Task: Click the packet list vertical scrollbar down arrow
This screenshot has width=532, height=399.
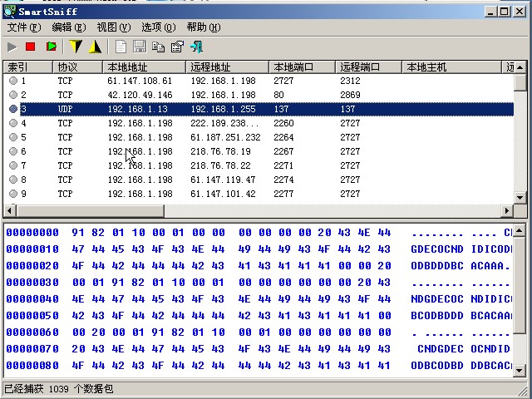Action: [x=520, y=196]
